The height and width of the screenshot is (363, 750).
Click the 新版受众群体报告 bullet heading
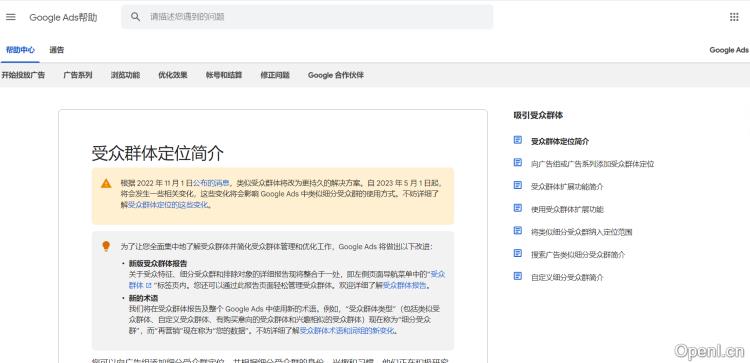[158, 264]
